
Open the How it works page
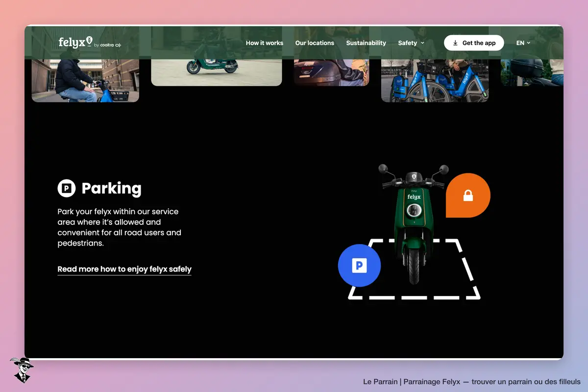[x=265, y=43]
